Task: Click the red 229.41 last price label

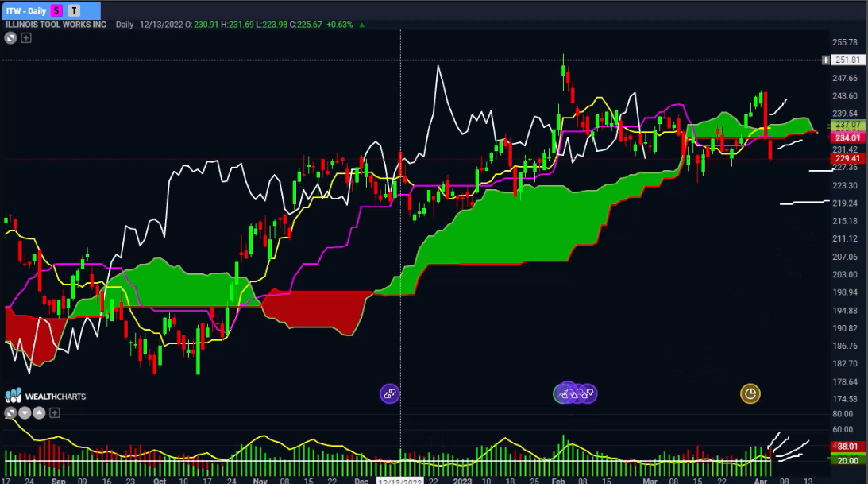Action: (x=848, y=158)
